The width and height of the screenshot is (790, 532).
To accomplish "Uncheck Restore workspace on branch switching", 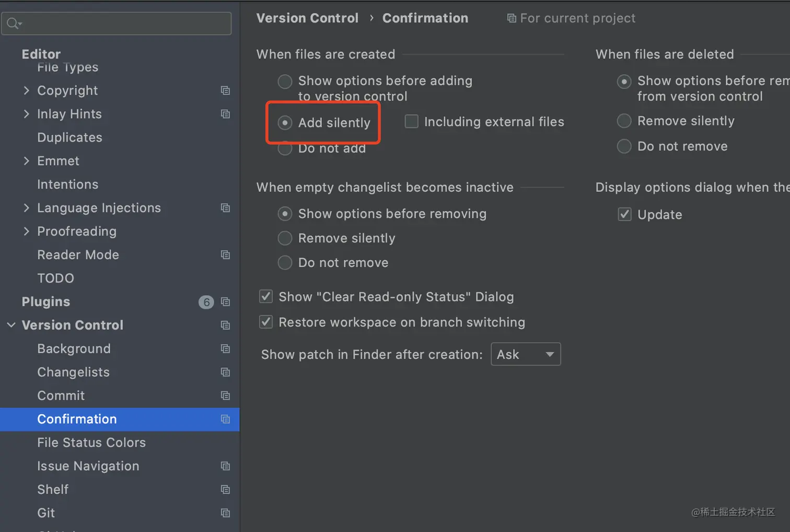I will point(266,322).
